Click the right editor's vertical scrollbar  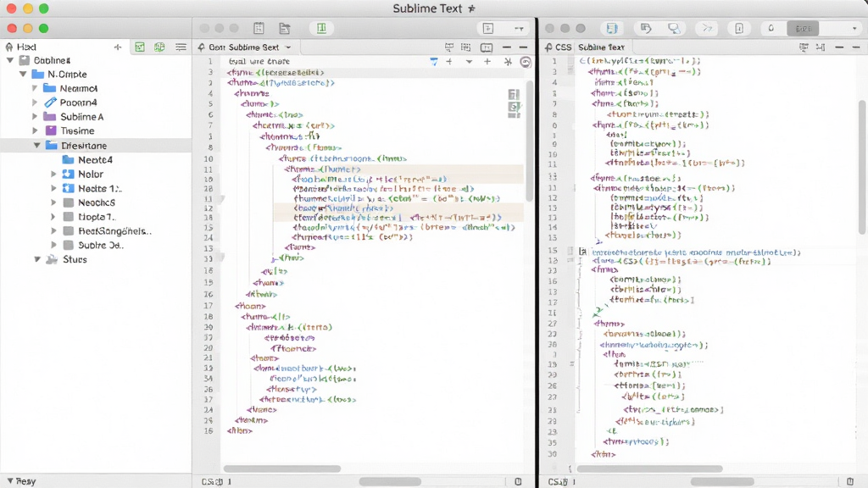point(863,167)
